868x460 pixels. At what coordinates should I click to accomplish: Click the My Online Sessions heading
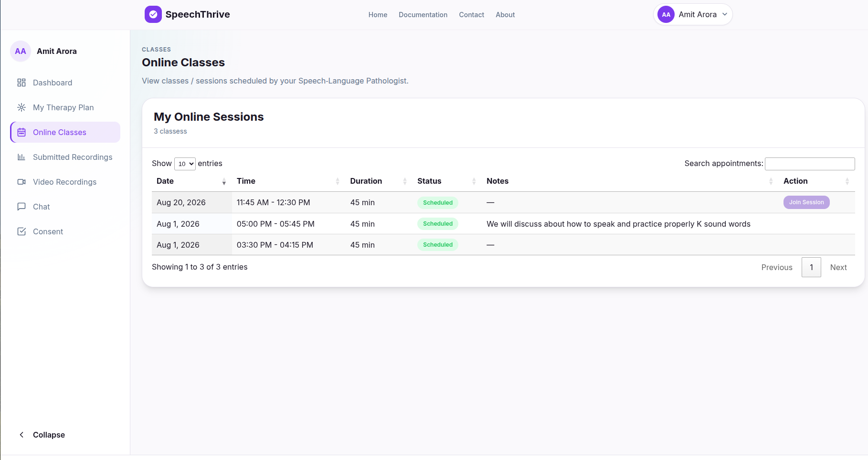pos(209,117)
